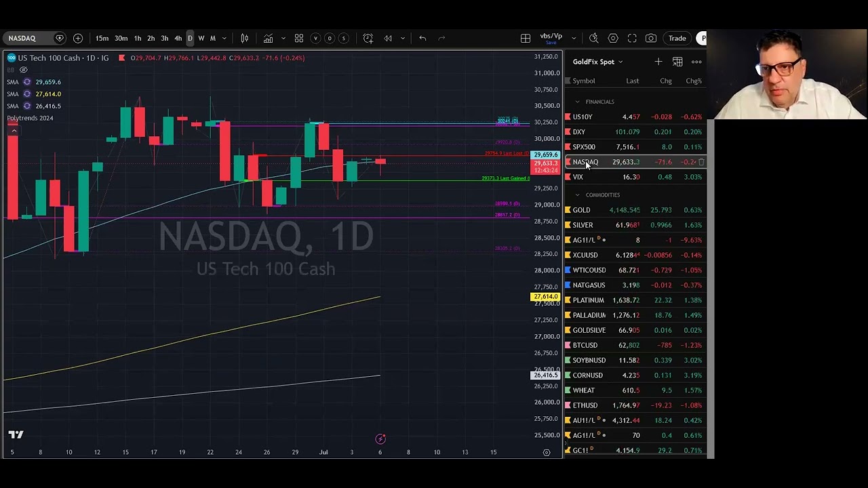Open the watchlist advanced view table icon
This screenshot has width=868, height=488.
pos(677,62)
